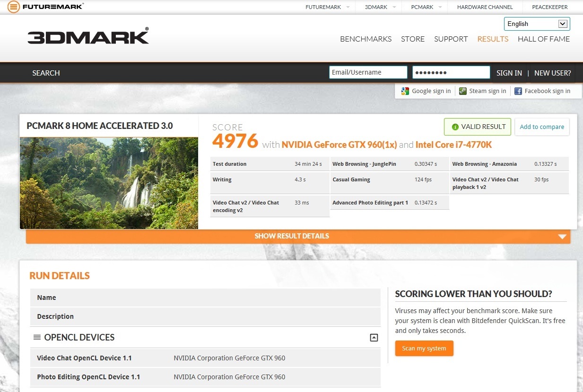583x392 pixels.
Task: Click the OpenCL Devices list icon
Action: coord(37,337)
